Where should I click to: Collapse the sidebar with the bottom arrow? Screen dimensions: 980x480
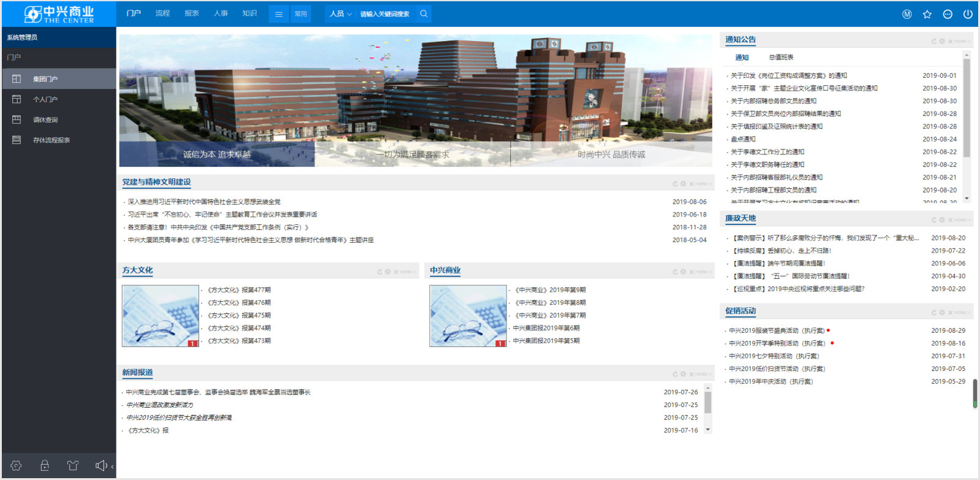[x=112, y=467]
